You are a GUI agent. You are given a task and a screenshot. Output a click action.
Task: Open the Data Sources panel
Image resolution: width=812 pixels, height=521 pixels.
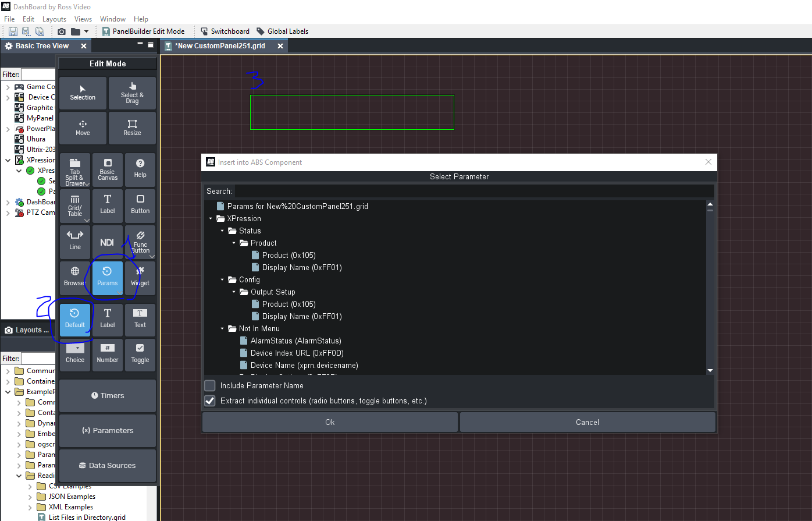pos(108,466)
